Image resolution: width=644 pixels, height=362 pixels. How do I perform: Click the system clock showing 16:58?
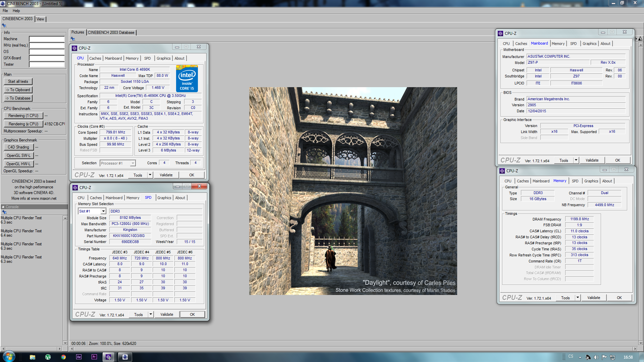628,357
